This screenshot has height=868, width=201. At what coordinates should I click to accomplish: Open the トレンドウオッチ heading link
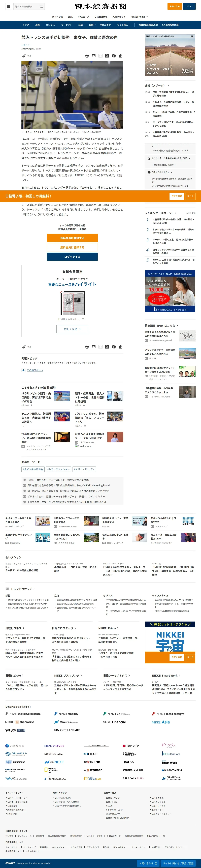tap(23, 589)
